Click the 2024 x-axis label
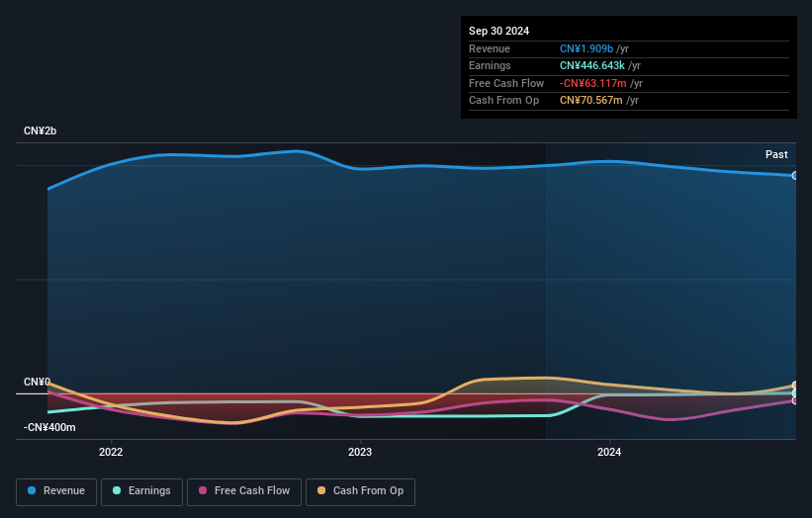This screenshot has height=518, width=812. click(609, 452)
